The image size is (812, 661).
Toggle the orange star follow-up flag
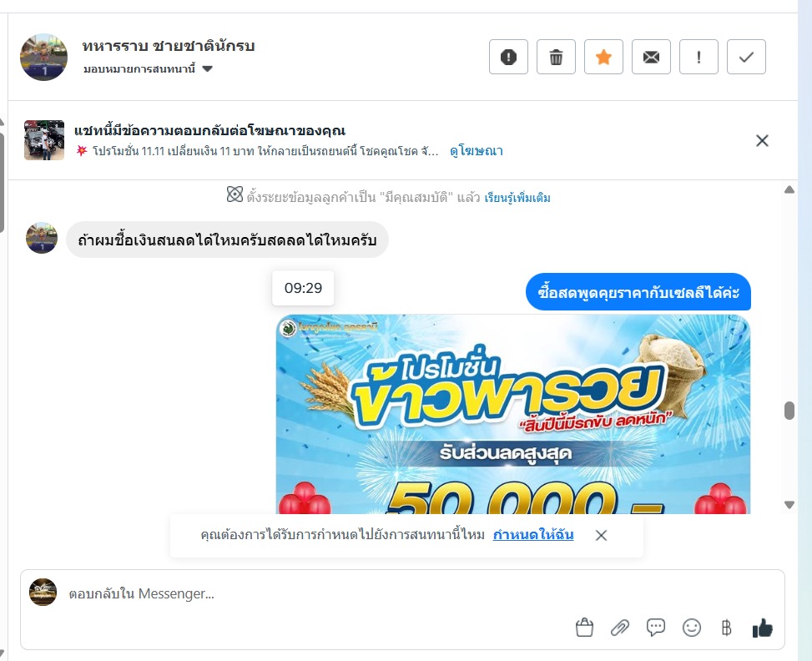click(604, 57)
